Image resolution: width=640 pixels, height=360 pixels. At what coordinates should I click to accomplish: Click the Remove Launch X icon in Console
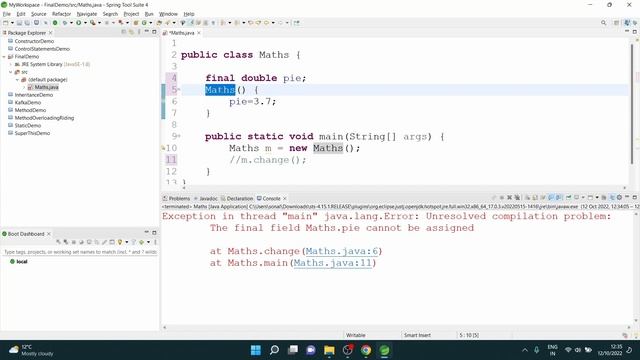[509, 198]
